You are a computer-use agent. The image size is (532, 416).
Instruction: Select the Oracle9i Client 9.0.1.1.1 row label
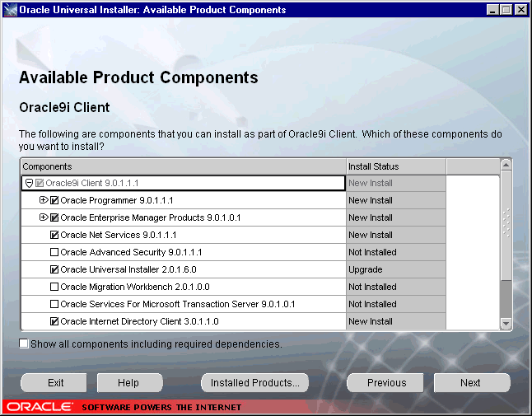click(92, 184)
